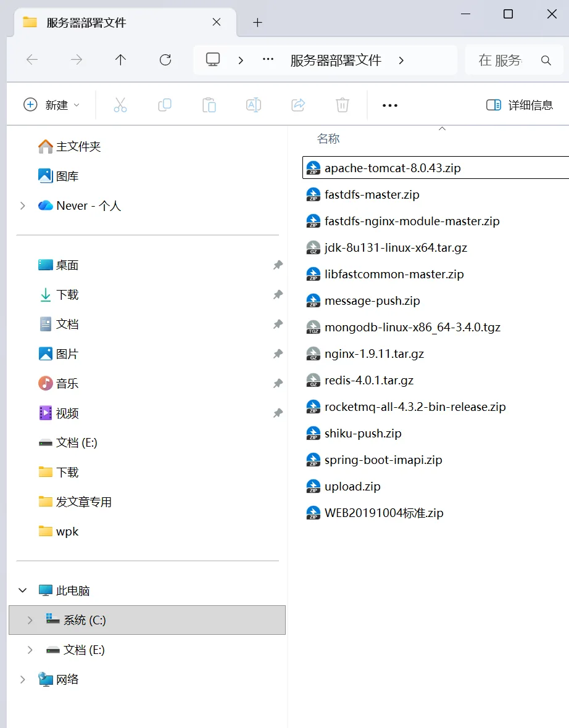This screenshot has width=569, height=728.
Task: Open Never - 个人 OneDrive folder
Action: 80,205
